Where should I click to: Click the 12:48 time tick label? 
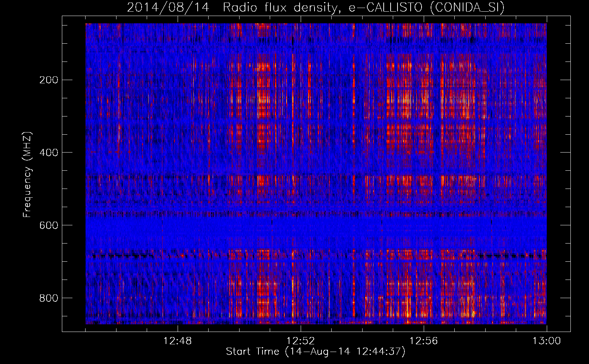click(178, 341)
